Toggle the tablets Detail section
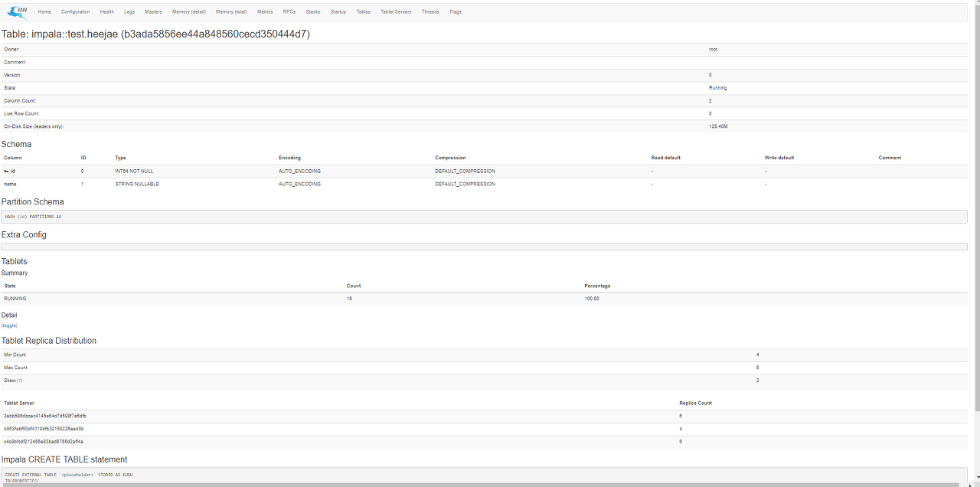Viewport: 980px width, 487px height. (9, 325)
